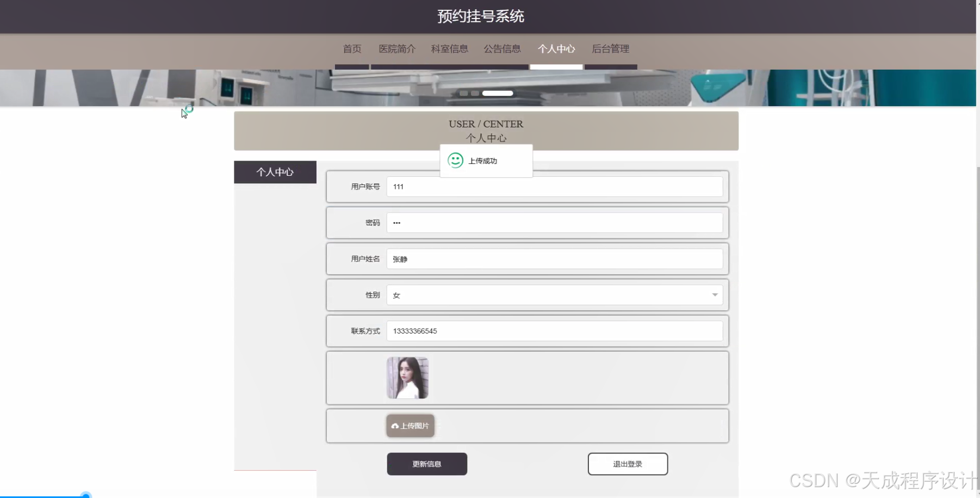Click the 联系方式 phone number field
The height and width of the screenshot is (498, 980).
point(554,330)
